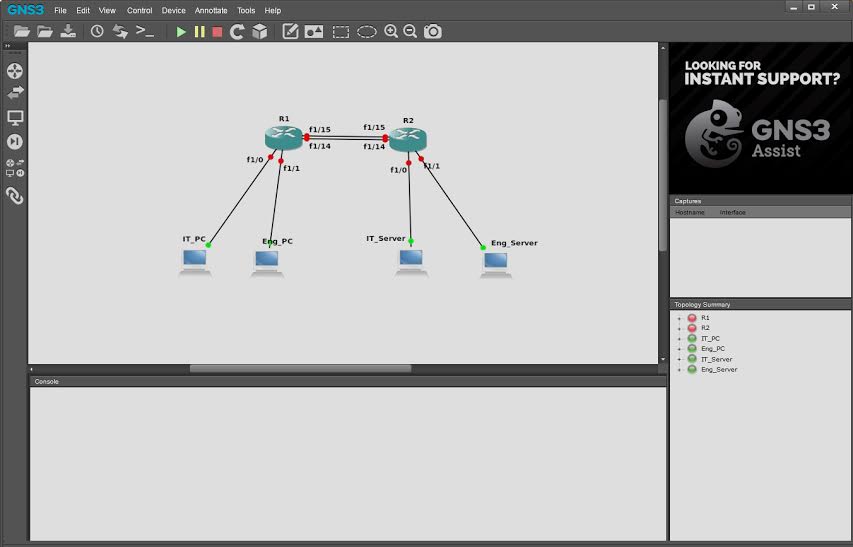Click the Hostname column header in Captures
This screenshot has width=853, height=547.
pyautogui.click(x=690, y=212)
